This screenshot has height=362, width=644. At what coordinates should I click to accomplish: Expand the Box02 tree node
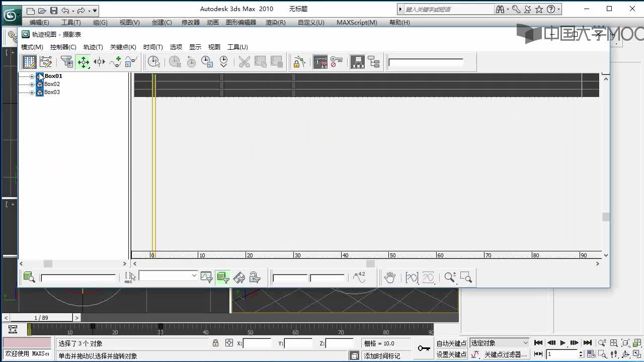click(32, 84)
